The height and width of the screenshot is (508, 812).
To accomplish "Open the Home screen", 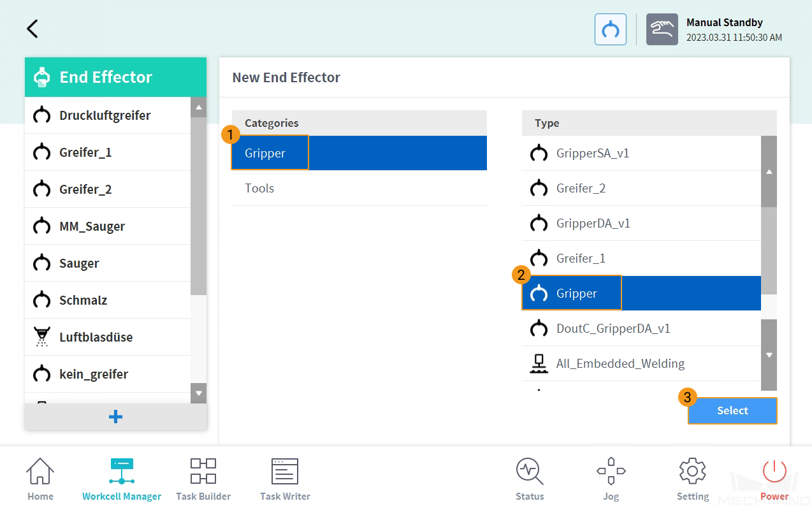I will (40, 479).
